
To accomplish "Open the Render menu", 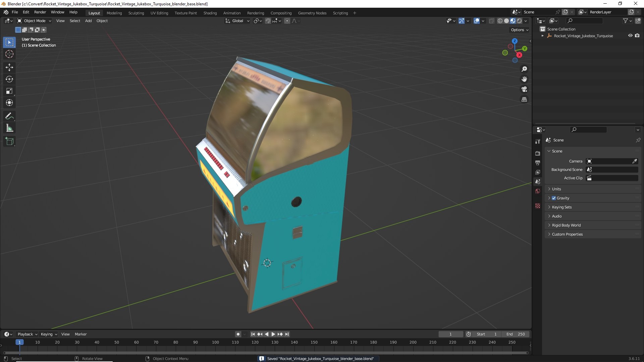I will (x=40, y=12).
